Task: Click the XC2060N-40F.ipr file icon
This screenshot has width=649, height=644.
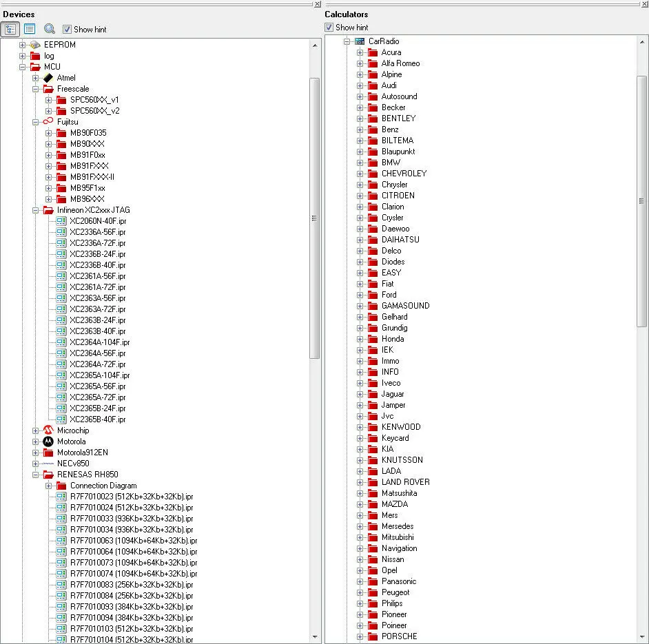Action: tap(61, 221)
